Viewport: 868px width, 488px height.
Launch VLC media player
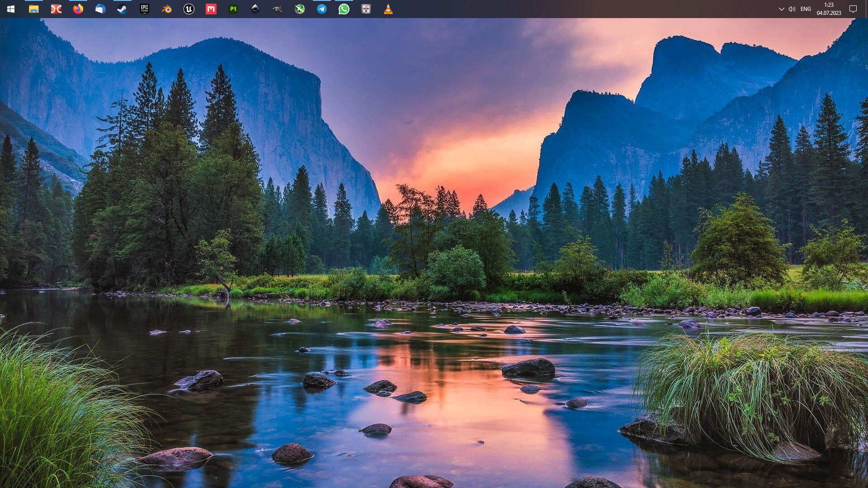point(388,9)
